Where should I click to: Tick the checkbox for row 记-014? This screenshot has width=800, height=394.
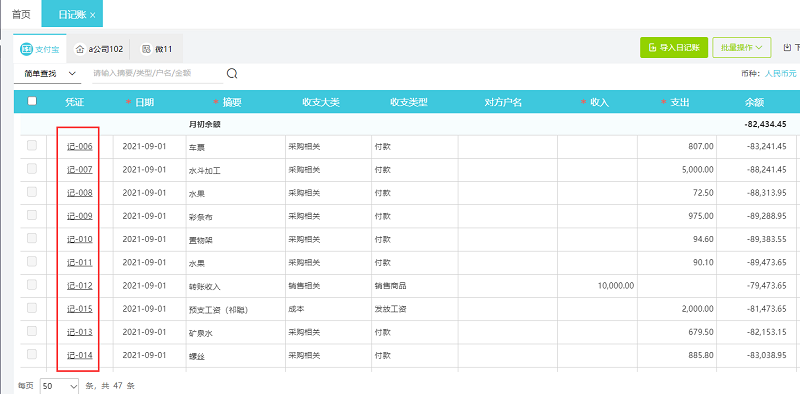[x=32, y=354]
